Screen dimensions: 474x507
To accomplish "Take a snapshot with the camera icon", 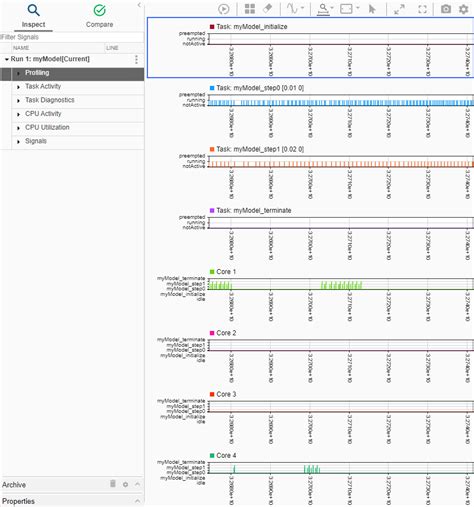I will pos(446,9).
